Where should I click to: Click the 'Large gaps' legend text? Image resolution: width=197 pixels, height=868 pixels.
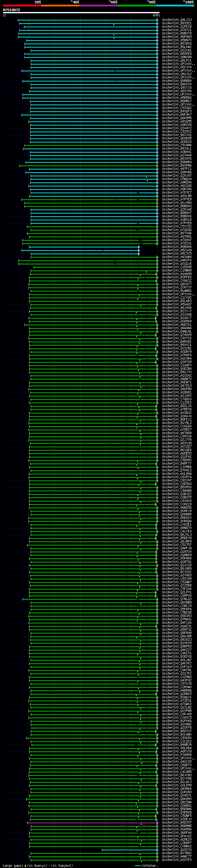(x=13, y=865)
